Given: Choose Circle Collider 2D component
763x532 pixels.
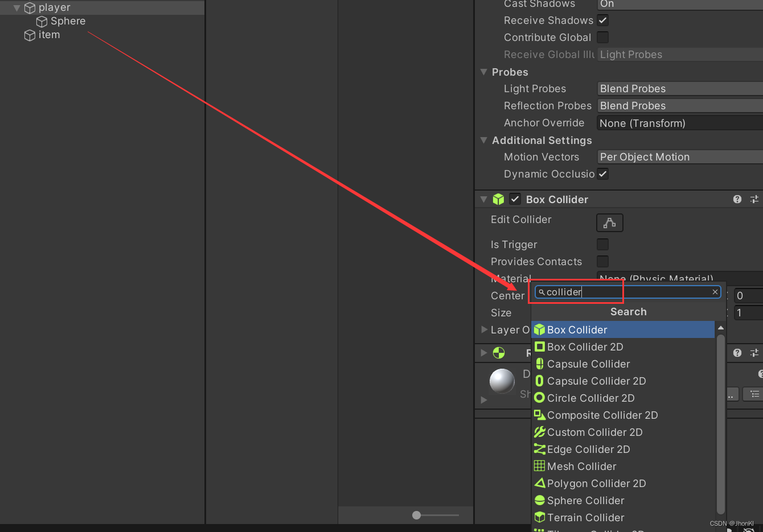Looking at the screenshot, I should [623, 398].
